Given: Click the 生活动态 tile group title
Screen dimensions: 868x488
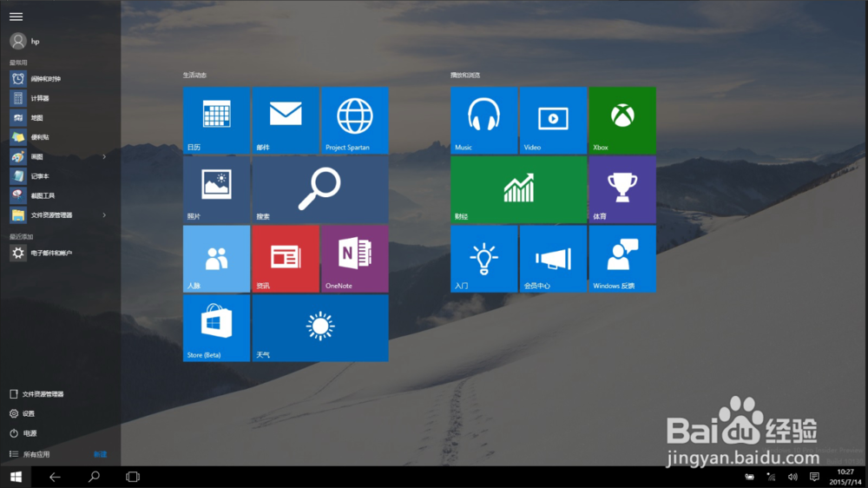Looking at the screenshot, I should [x=194, y=75].
